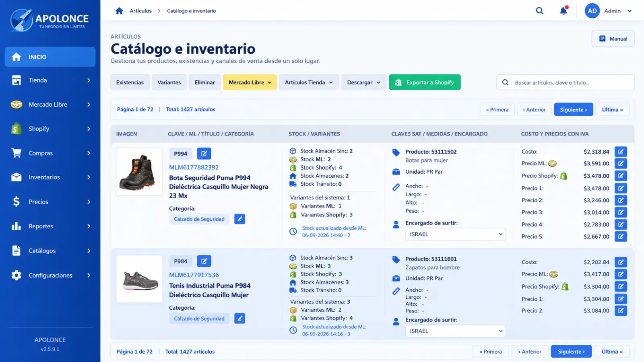Edit Costo $2,318.84 value
Viewport: 644px width, 362px height.
click(621, 152)
